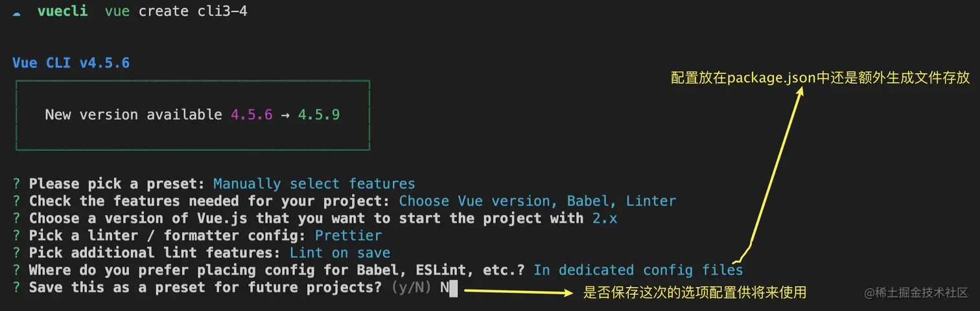Click the question mark before "Please pick a preset"
The image size is (980, 311).
(x=16, y=184)
